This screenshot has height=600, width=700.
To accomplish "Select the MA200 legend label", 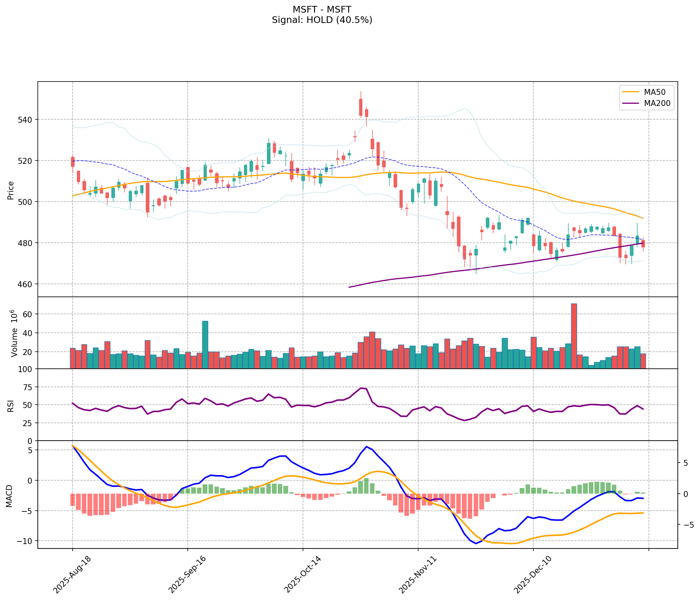I will pyautogui.click(x=657, y=103).
